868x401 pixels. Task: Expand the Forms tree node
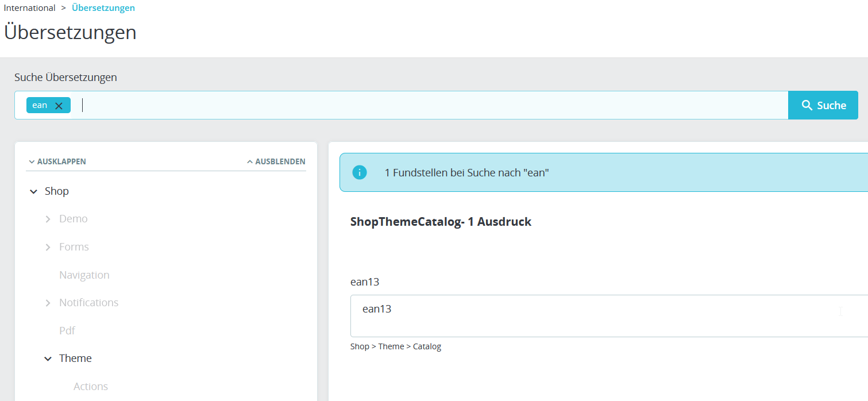(48, 247)
